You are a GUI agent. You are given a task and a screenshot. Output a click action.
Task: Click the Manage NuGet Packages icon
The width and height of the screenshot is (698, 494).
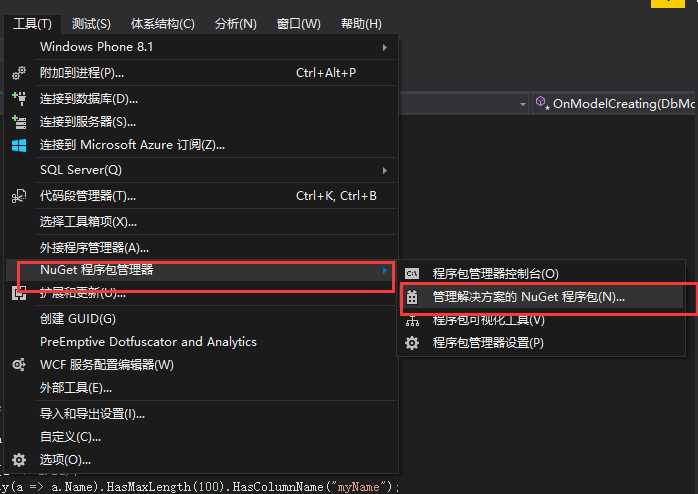[x=412, y=297]
